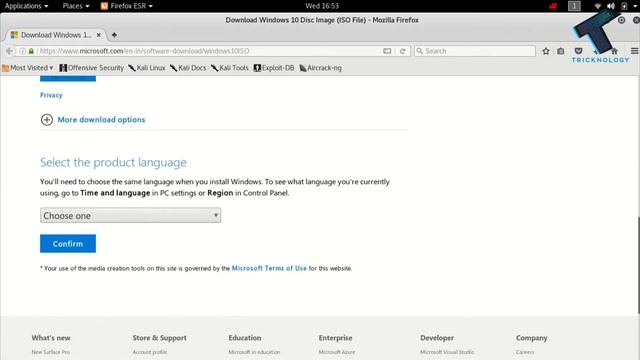Reload the current page
The width and height of the screenshot is (640, 360).
[x=402, y=51]
